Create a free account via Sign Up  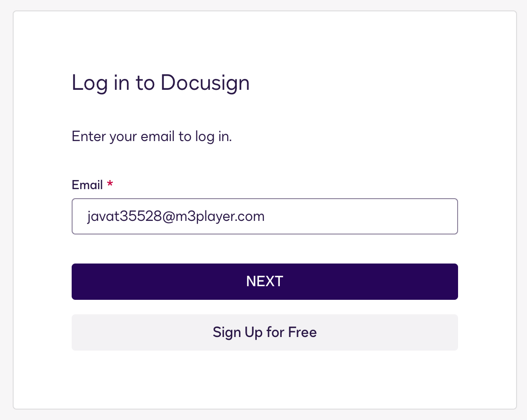tap(264, 332)
